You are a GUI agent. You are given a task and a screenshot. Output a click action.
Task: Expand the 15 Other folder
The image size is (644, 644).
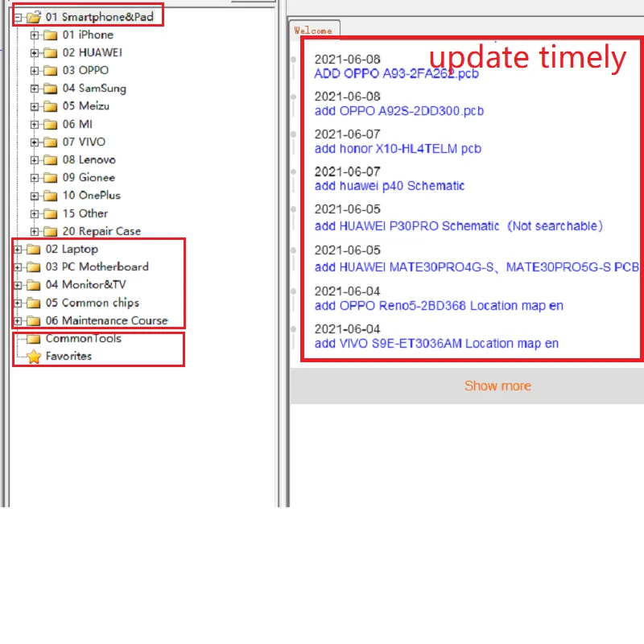pyautogui.click(x=35, y=213)
